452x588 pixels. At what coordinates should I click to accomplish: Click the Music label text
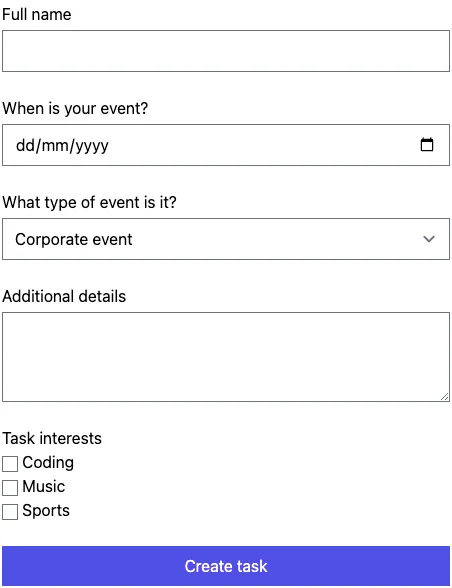[44, 486]
